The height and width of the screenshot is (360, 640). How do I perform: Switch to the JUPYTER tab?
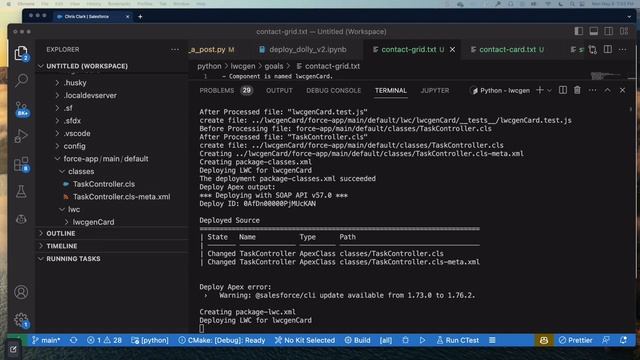pyautogui.click(x=435, y=90)
